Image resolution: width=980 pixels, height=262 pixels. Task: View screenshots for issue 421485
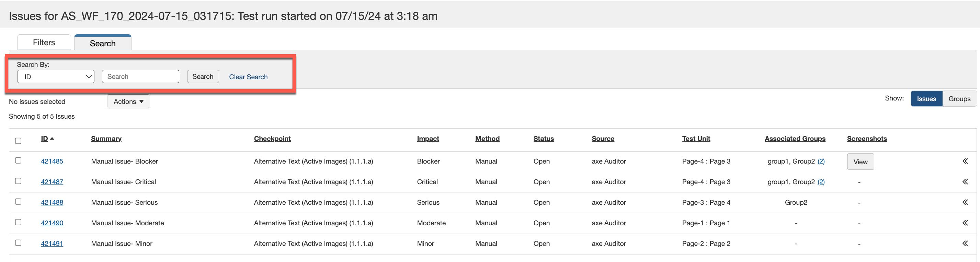click(860, 162)
